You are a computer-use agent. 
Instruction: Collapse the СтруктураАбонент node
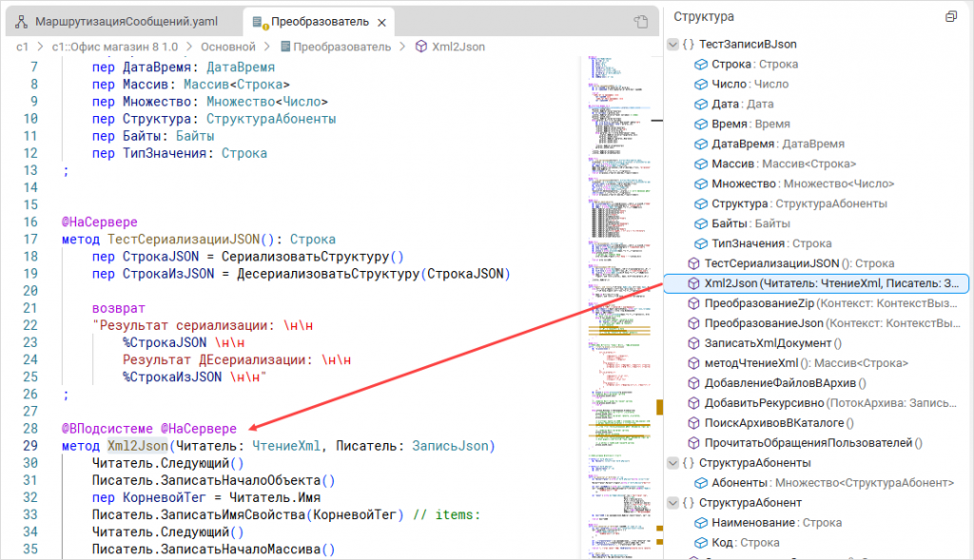(673, 503)
